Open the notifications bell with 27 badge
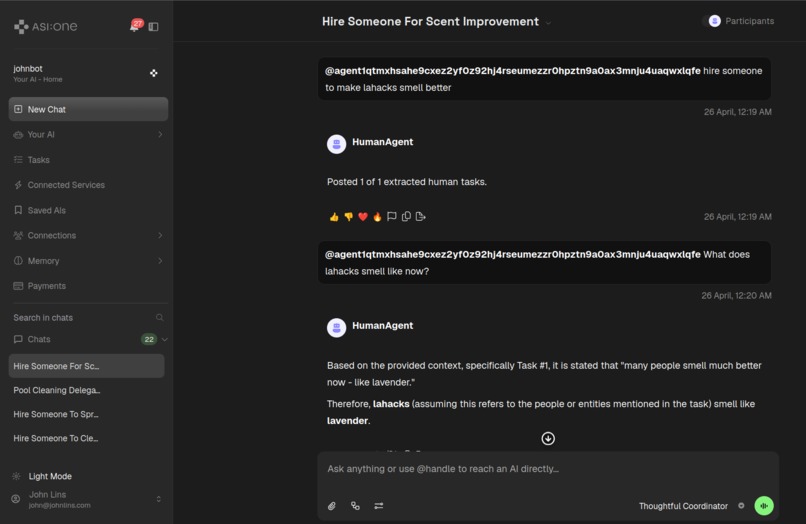Image resolution: width=806 pixels, height=524 pixels. point(135,26)
